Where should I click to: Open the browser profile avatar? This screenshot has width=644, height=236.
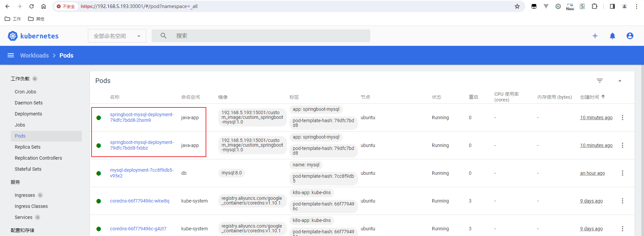625,6
